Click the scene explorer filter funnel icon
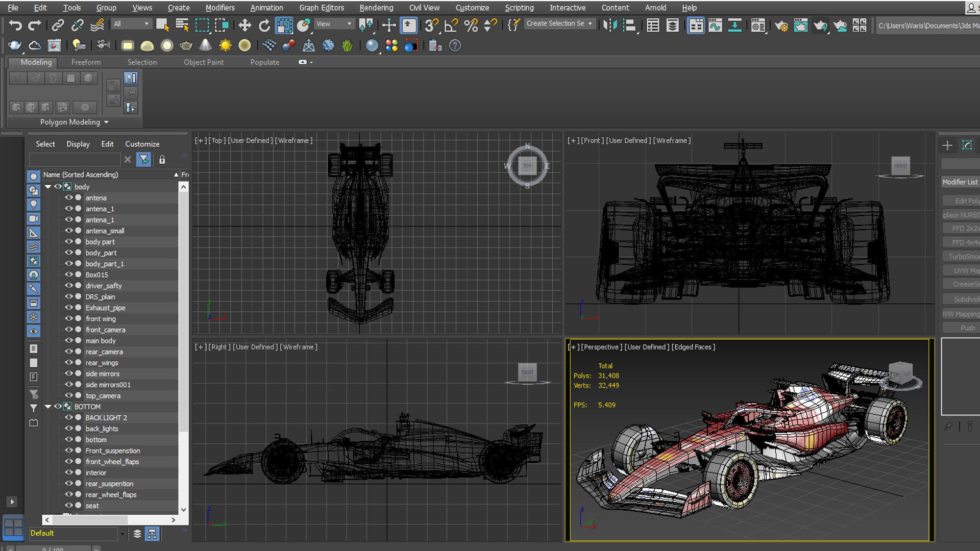 tap(143, 160)
